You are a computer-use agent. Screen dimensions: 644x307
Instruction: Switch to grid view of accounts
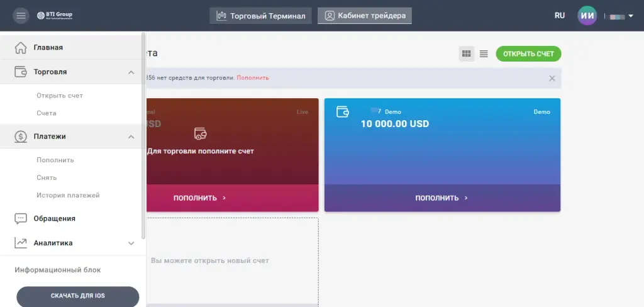click(466, 54)
